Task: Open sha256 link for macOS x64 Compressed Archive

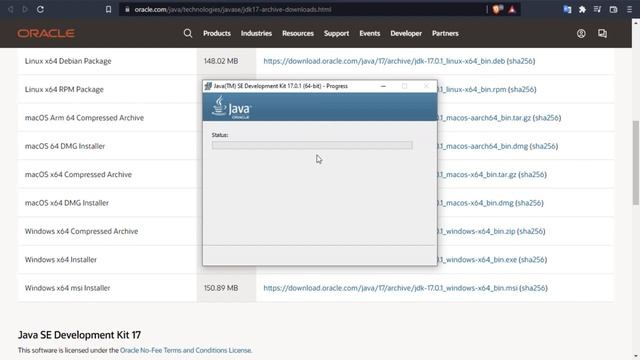Action: [x=532, y=174]
